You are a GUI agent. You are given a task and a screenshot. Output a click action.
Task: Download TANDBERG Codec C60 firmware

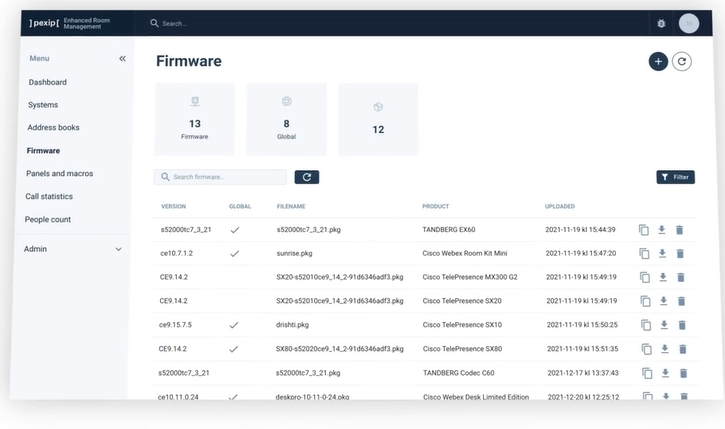click(665, 373)
